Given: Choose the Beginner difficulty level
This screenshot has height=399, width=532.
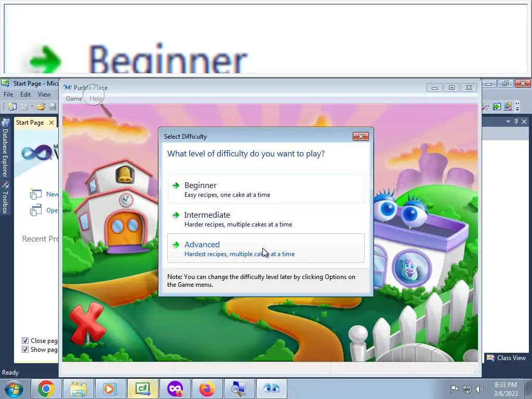Looking at the screenshot, I should point(265,189).
